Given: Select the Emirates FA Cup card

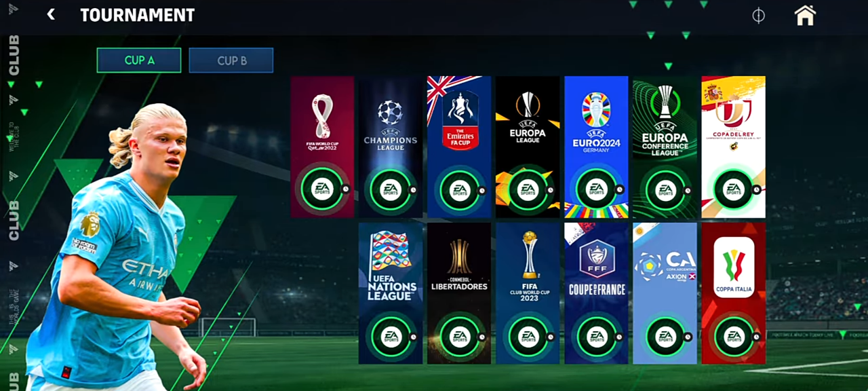Looking at the screenshot, I should pos(459,147).
